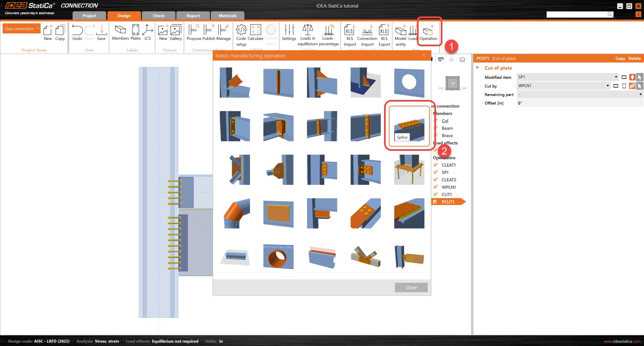Click the Operation icon in the ribbon
Image resolution: width=644 pixels, height=346 pixels.
coord(428,33)
